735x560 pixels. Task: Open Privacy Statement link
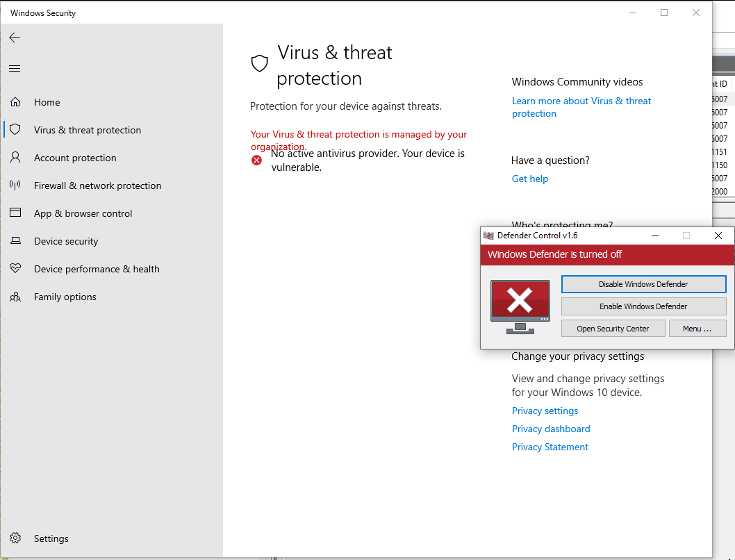[x=550, y=447]
